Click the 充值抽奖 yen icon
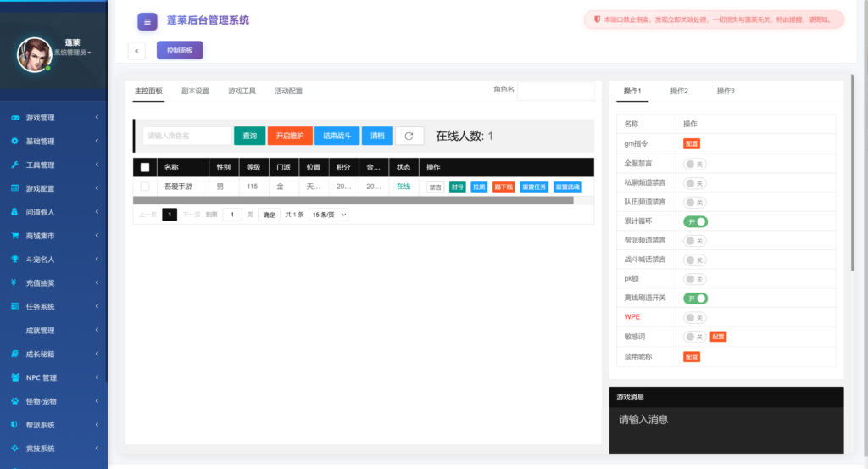 coord(14,282)
